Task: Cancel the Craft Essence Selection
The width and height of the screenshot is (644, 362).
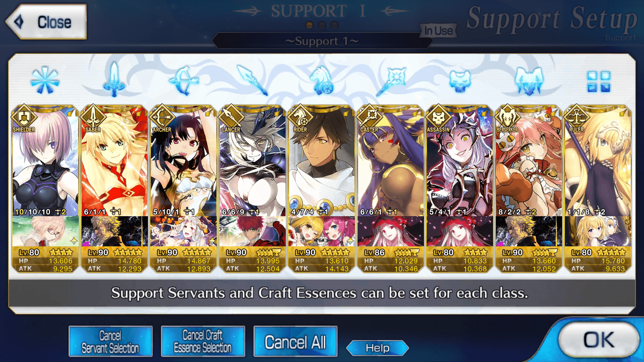Action: (203, 341)
